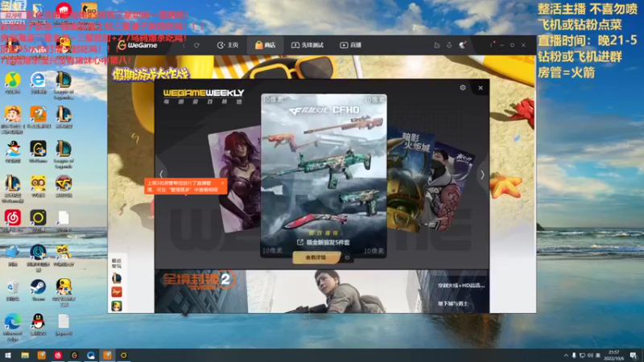The width and height of the screenshot is (644, 362).
Task: Select the red-haired character card on left
Action: click(236, 180)
